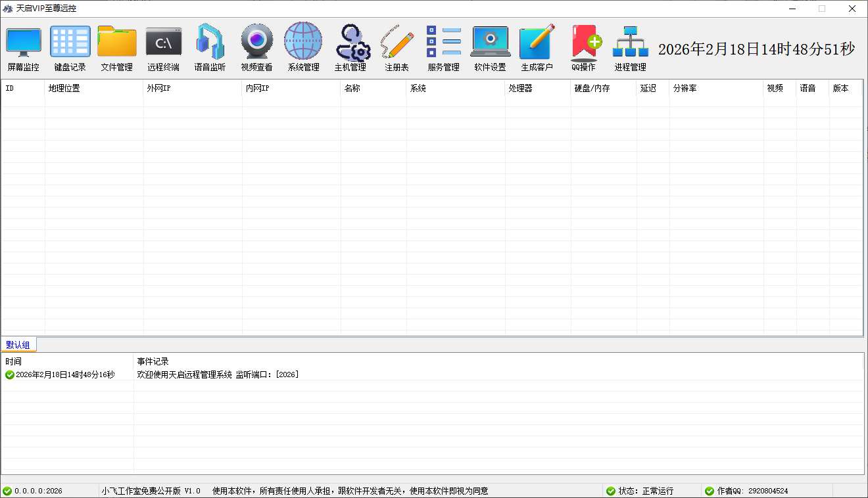Open the 软件设置 software settings
868x498 pixels.
[490, 47]
